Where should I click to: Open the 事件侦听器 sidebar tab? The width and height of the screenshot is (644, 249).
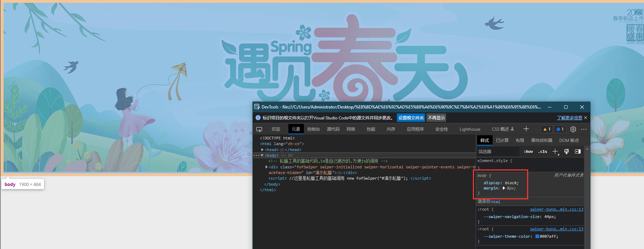pos(542,140)
